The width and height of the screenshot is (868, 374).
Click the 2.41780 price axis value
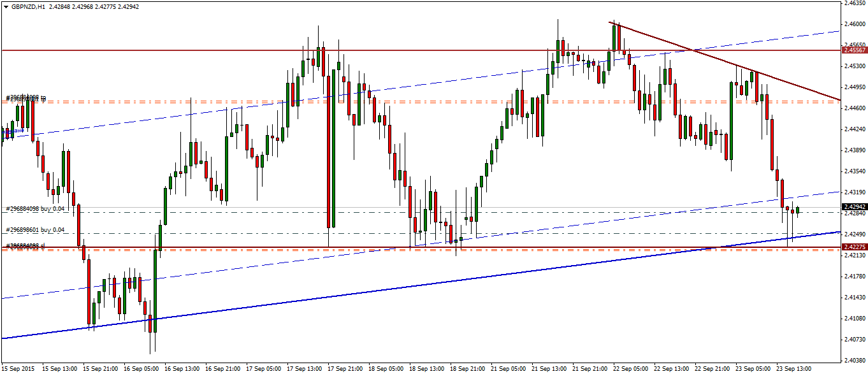[853, 276]
